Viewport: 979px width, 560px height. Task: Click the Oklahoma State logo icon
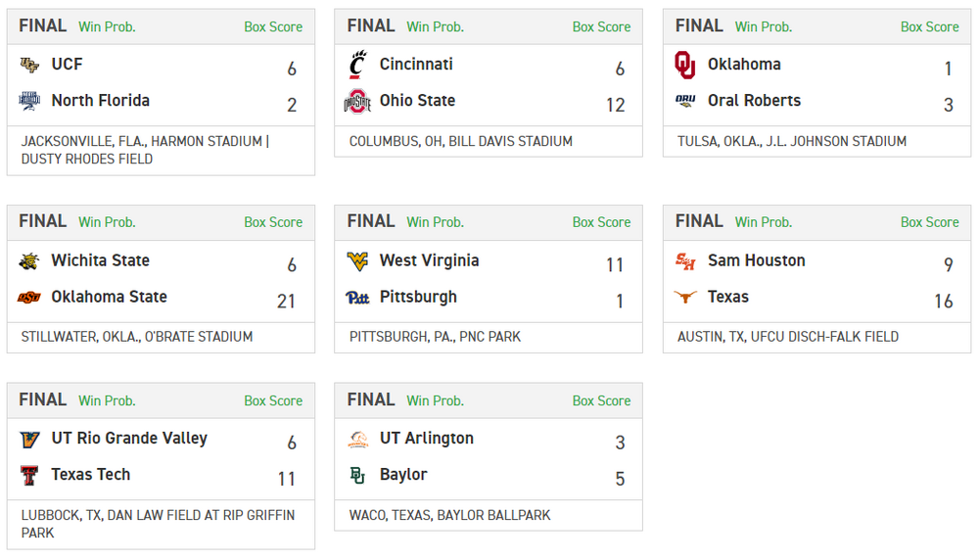pyautogui.click(x=29, y=298)
